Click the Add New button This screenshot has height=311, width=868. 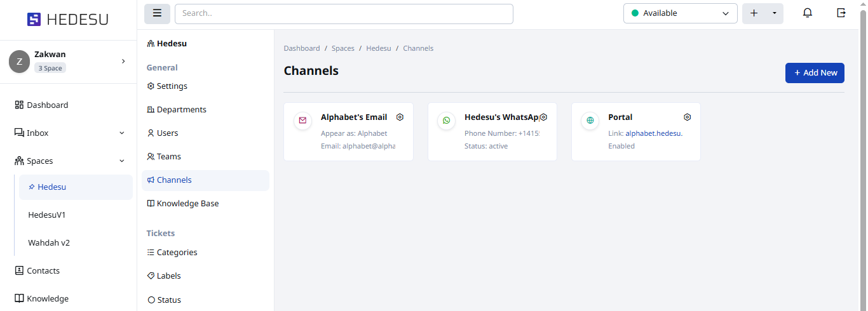tap(815, 73)
